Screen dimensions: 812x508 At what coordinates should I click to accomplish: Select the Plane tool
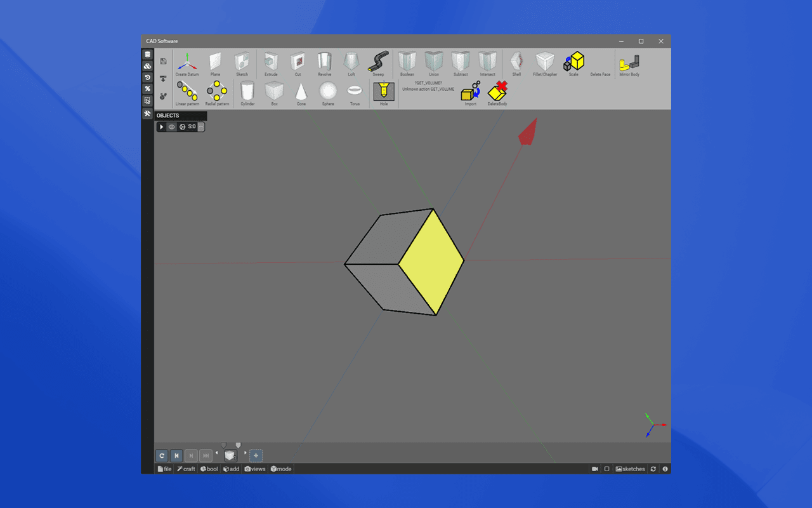pos(215,64)
